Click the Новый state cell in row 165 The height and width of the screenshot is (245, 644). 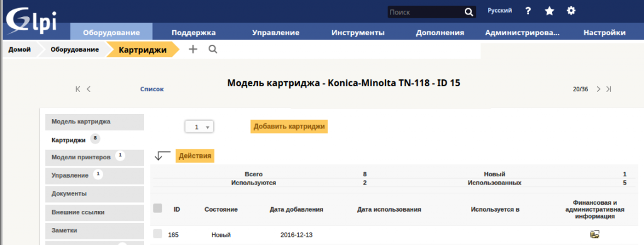pos(221,235)
